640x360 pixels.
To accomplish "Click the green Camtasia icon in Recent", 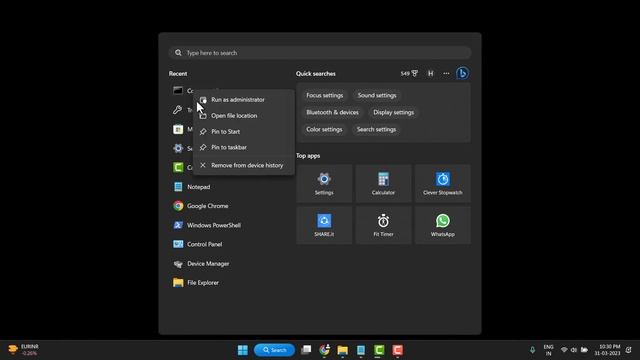I will (x=178, y=167).
